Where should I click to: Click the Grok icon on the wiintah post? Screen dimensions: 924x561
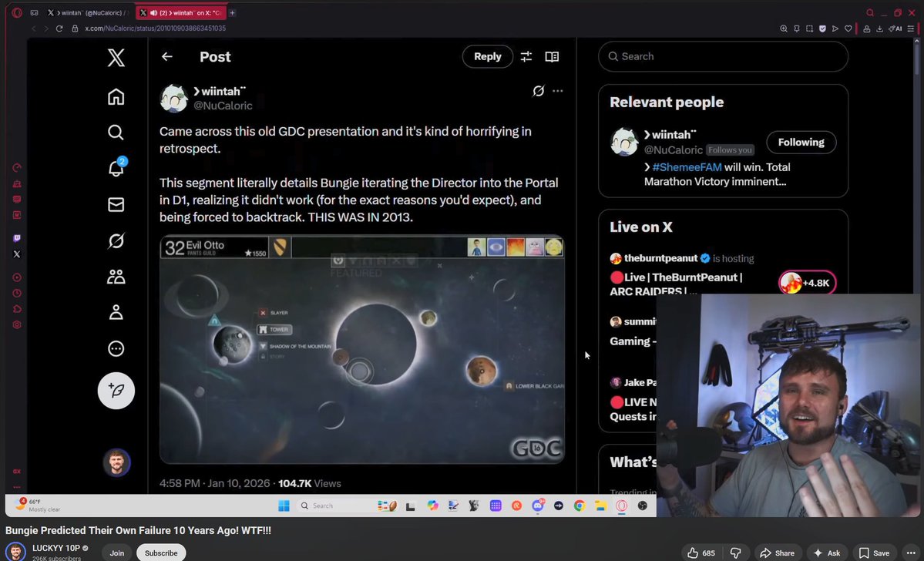(538, 91)
